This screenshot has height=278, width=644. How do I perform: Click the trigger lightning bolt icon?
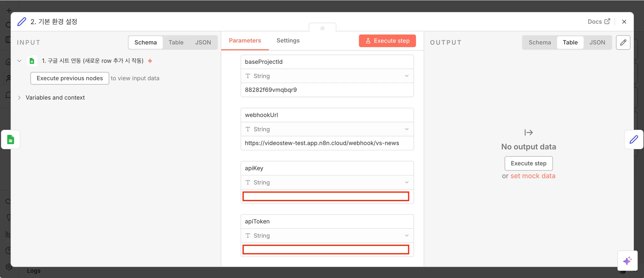(x=150, y=61)
